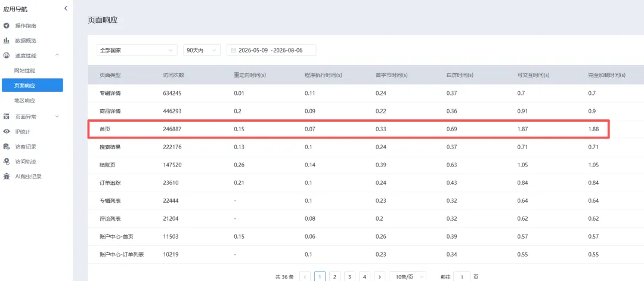Click the 页面响应 page heading

(x=103, y=20)
